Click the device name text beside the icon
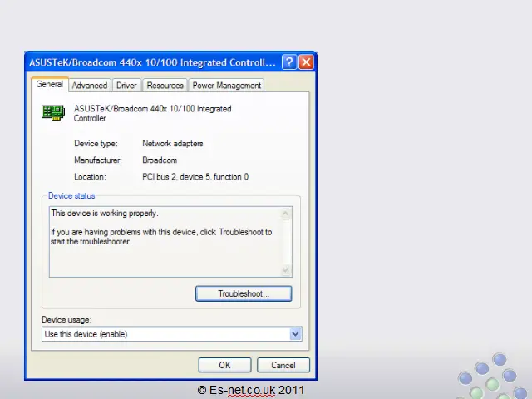Image resolution: width=532 pixels, height=399 pixels. [x=153, y=113]
